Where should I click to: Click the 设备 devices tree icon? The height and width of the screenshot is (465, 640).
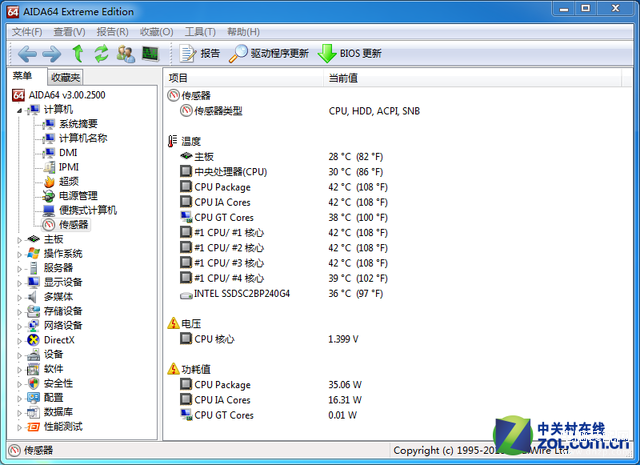[x=33, y=355]
